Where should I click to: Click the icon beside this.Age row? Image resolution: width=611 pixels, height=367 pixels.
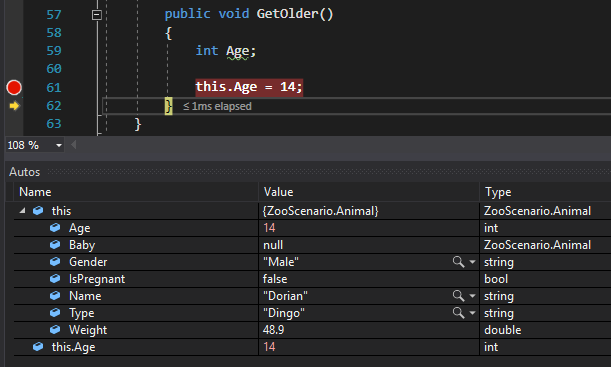click(x=38, y=347)
